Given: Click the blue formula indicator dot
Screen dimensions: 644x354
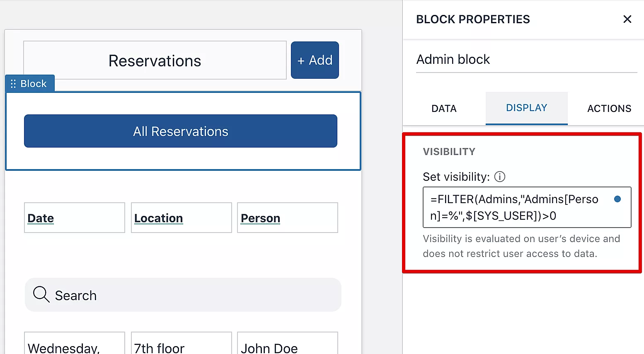Looking at the screenshot, I should (617, 199).
